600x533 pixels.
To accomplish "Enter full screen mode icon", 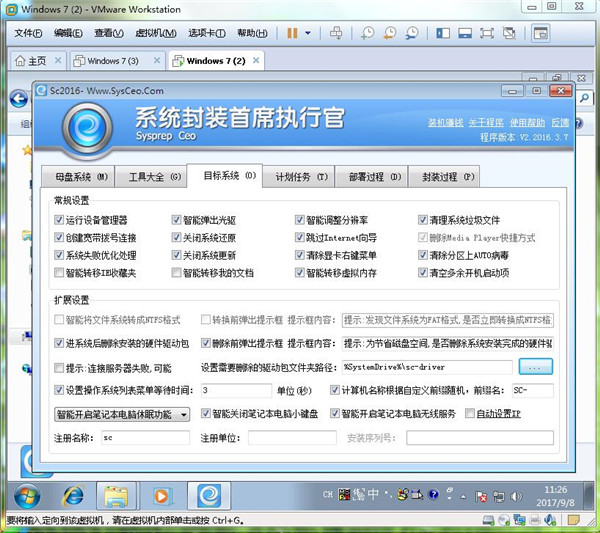I will 487,33.
